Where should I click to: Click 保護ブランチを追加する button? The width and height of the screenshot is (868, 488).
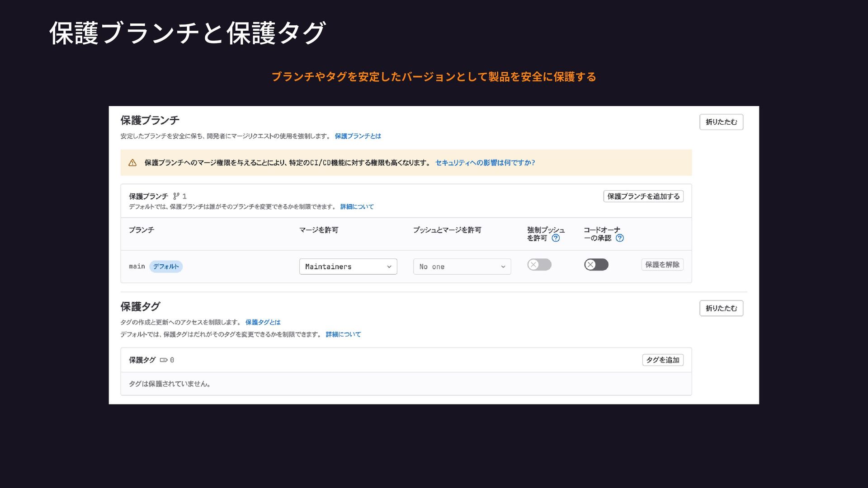pos(643,196)
